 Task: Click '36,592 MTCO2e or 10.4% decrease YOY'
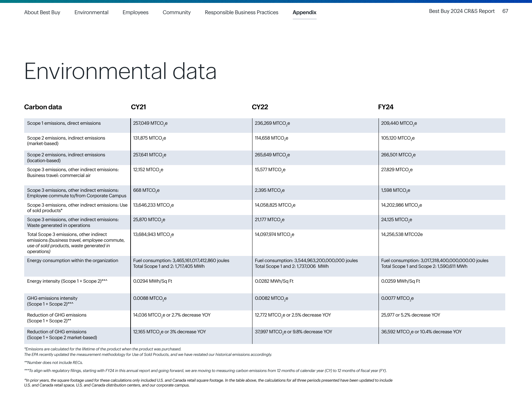click(x=421, y=332)
